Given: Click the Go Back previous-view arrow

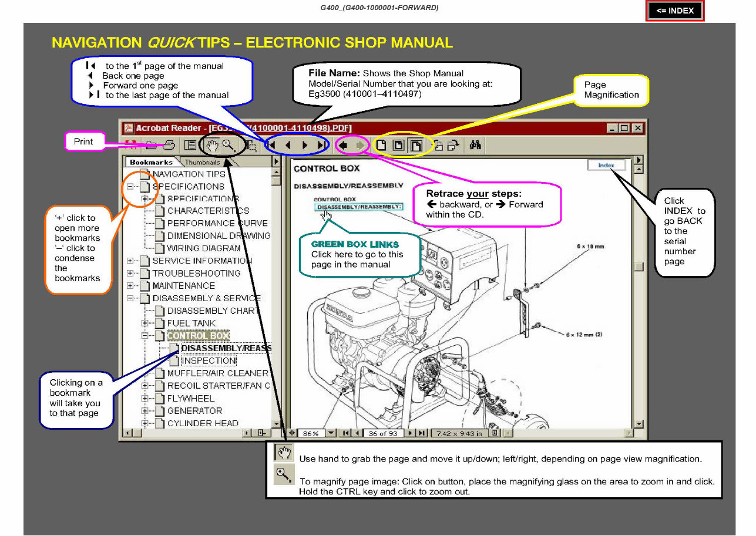Looking at the screenshot, I should [x=343, y=144].
